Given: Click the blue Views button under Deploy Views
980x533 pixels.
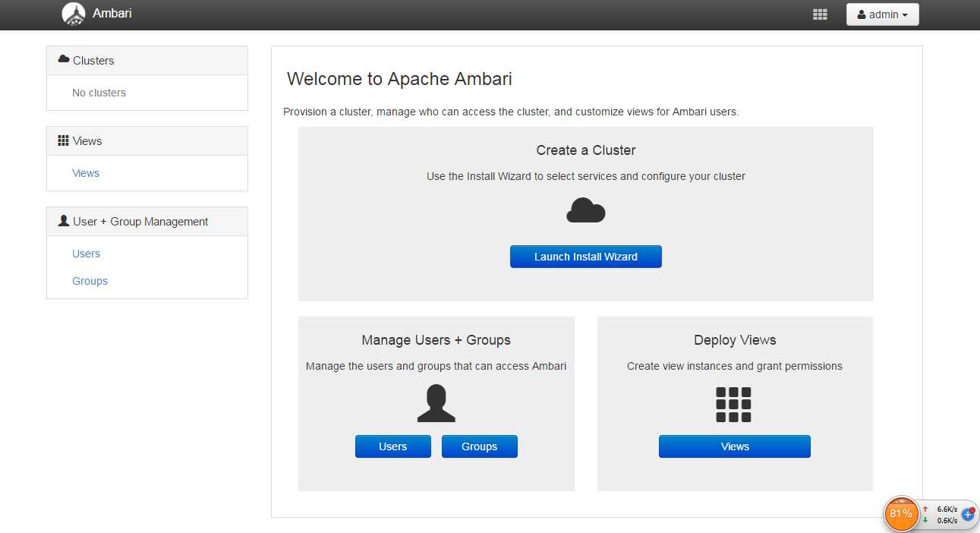Looking at the screenshot, I should (x=735, y=446).
